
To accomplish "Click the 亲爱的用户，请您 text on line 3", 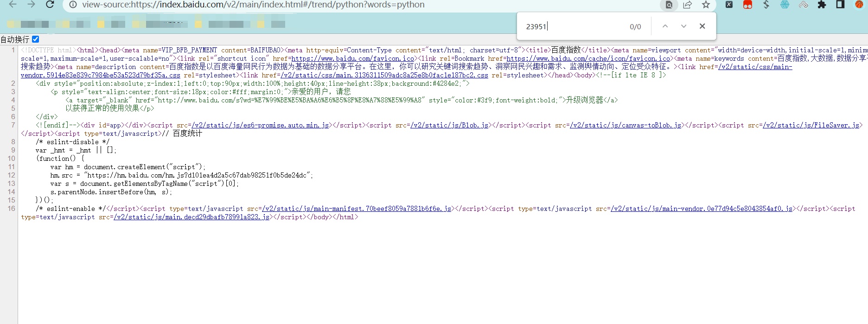I will 321,92.
